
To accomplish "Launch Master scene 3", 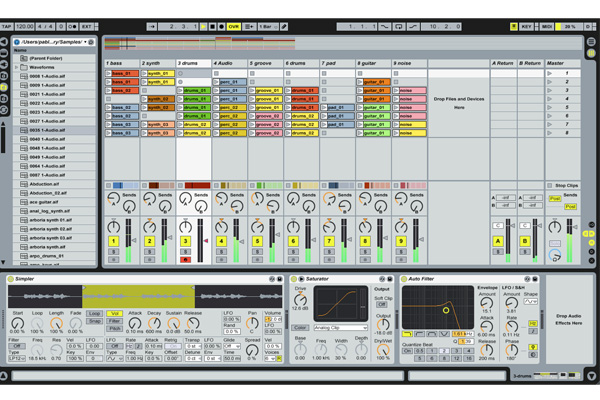I will [550, 90].
